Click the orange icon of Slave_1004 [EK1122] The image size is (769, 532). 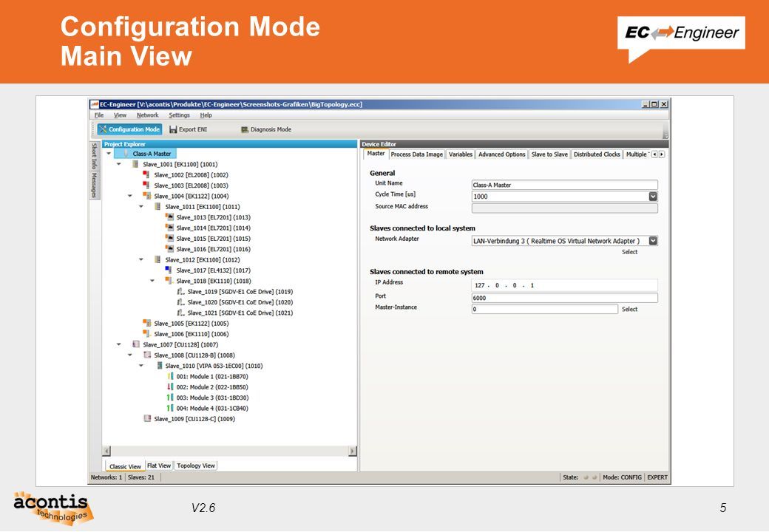[x=146, y=196]
